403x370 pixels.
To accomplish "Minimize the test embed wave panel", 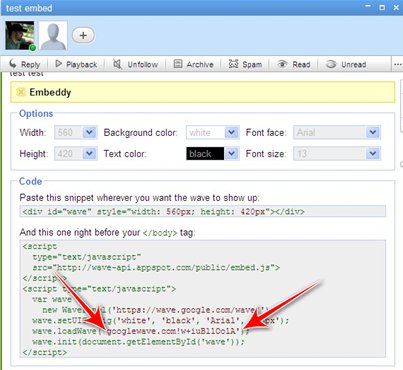I will pyautogui.click(x=368, y=7).
